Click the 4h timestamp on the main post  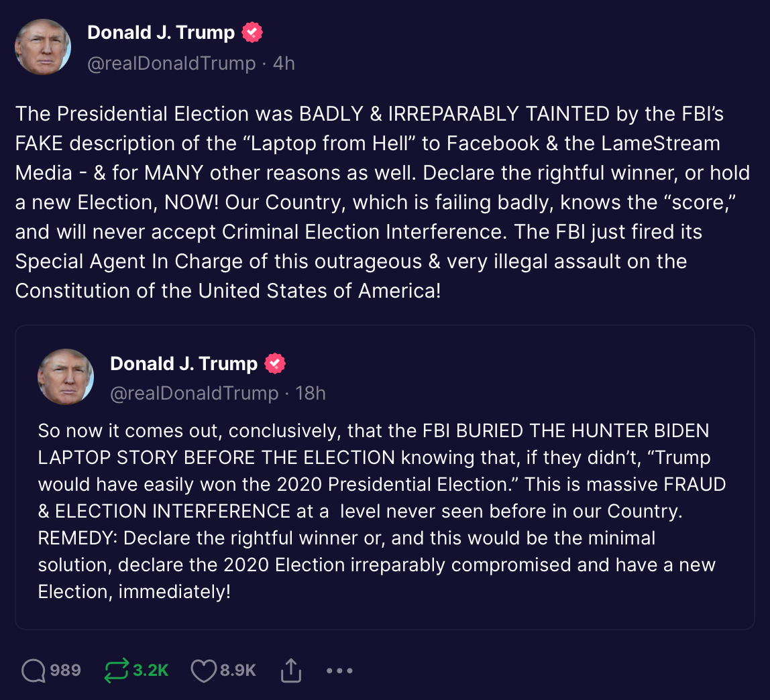tap(284, 64)
